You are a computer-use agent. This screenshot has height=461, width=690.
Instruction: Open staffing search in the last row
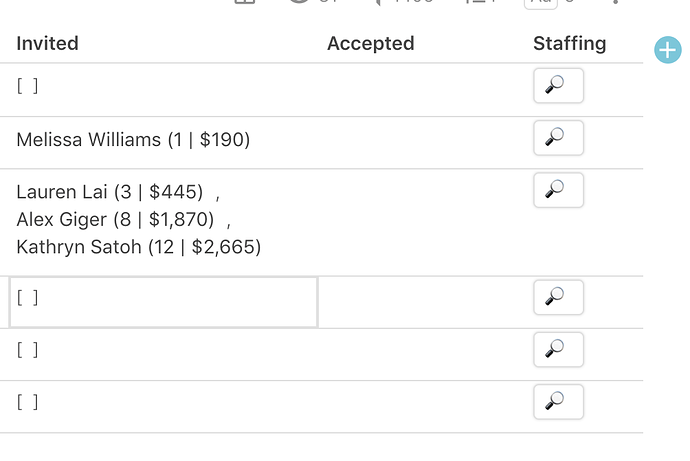coord(558,401)
